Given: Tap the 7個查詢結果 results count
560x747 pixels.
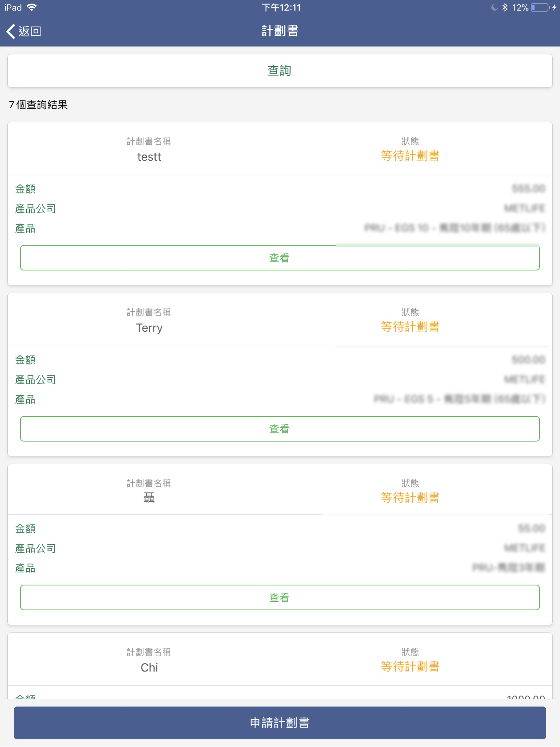Looking at the screenshot, I should click(x=38, y=105).
